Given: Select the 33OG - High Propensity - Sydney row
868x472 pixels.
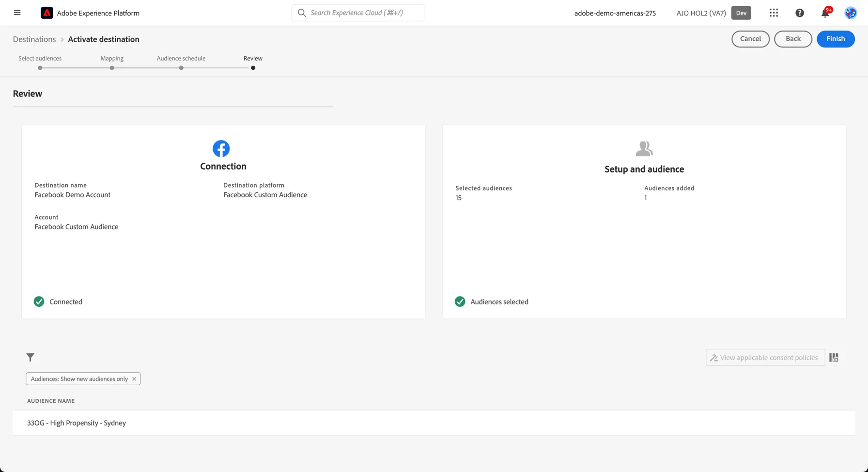Looking at the screenshot, I should 434,423.
